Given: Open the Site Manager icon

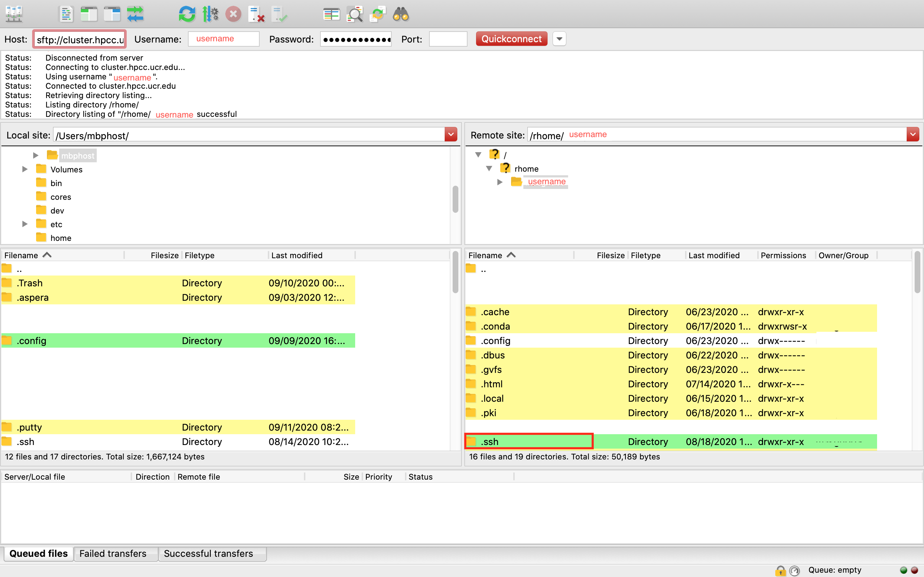Looking at the screenshot, I should pyautogui.click(x=14, y=14).
